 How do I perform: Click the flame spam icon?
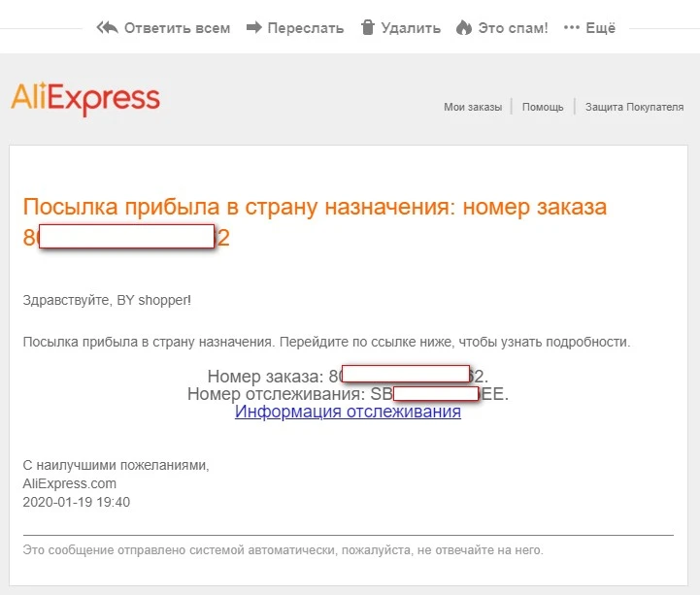tap(464, 28)
